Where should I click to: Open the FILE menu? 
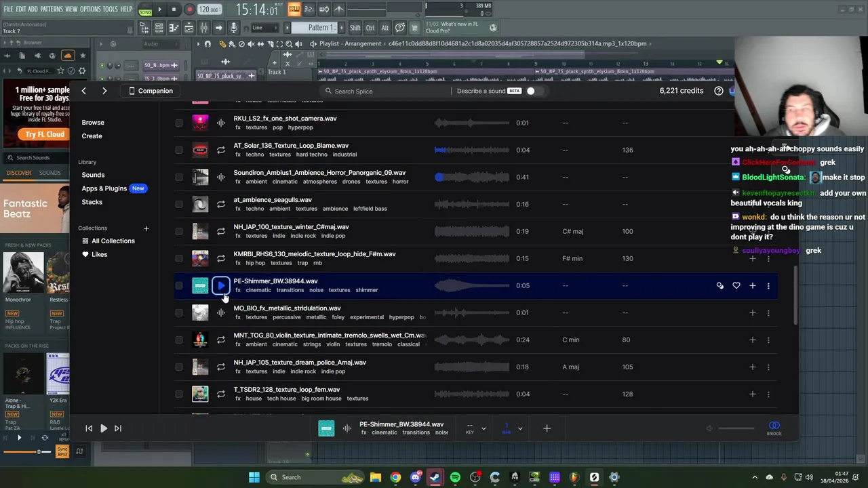8,9
